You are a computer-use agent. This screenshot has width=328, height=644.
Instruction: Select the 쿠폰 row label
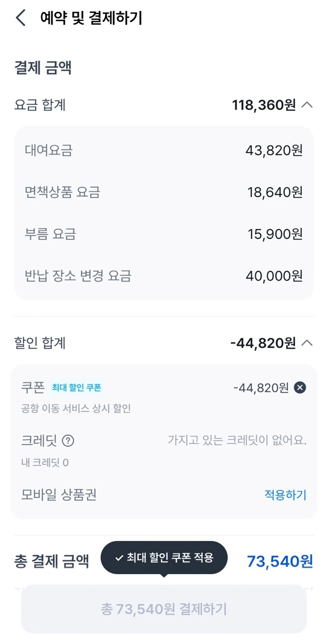click(33, 388)
